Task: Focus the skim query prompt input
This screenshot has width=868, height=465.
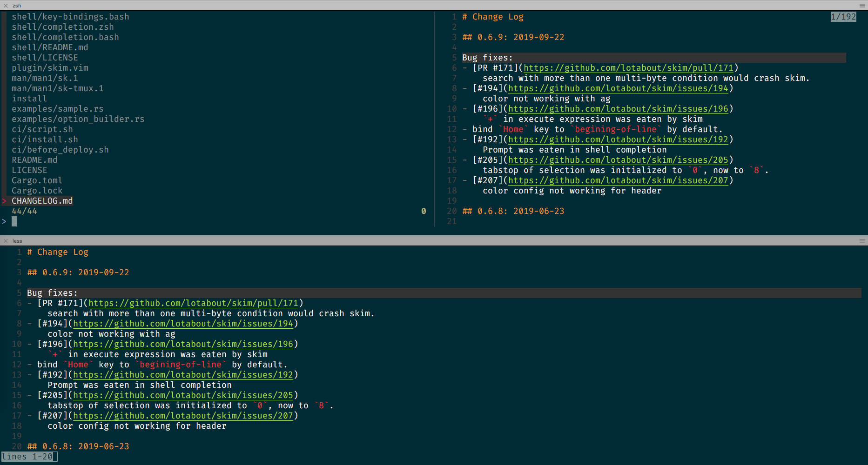Action: click(x=14, y=221)
